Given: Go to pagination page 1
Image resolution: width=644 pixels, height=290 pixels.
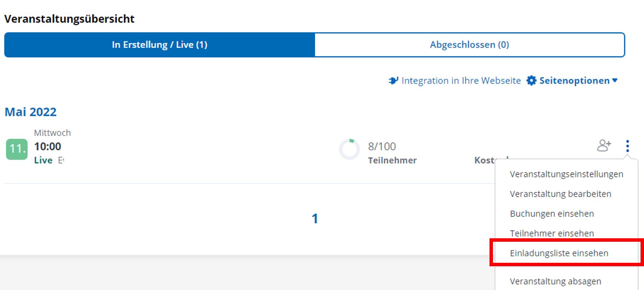Looking at the screenshot, I should pyautogui.click(x=315, y=218).
